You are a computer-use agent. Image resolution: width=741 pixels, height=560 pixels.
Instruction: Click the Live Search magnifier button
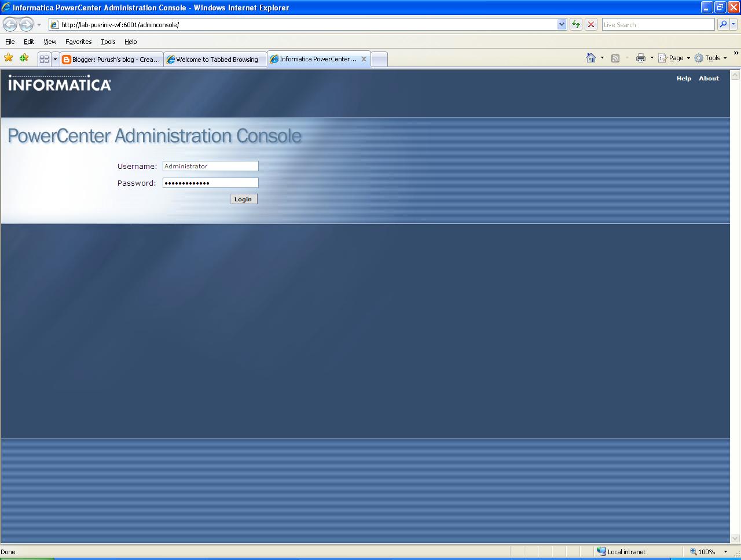pyautogui.click(x=722, y=24)
